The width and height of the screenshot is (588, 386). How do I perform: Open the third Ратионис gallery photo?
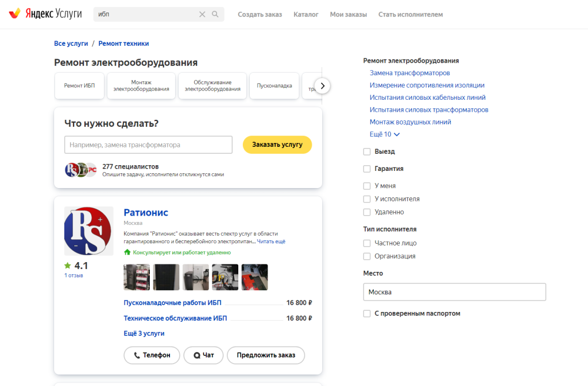(196, 277)
